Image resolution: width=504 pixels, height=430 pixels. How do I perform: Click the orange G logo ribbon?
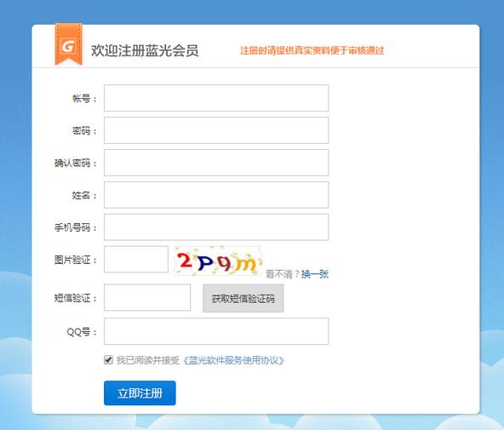[68, 44]
